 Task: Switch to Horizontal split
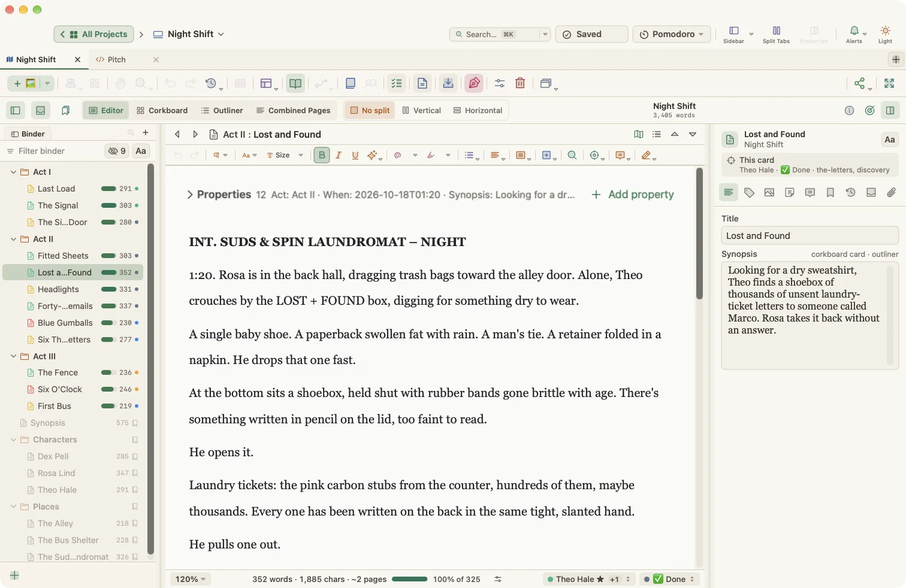point(478,110)
